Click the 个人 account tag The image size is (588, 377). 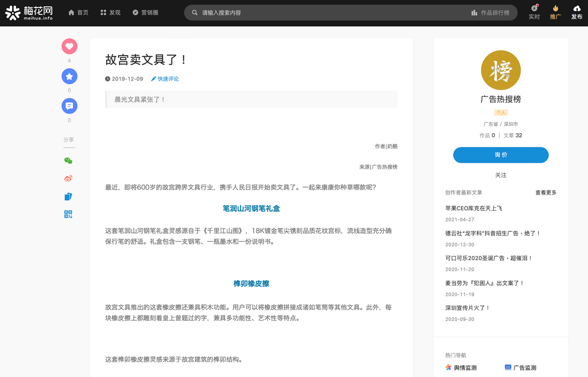tap(501, 112)
